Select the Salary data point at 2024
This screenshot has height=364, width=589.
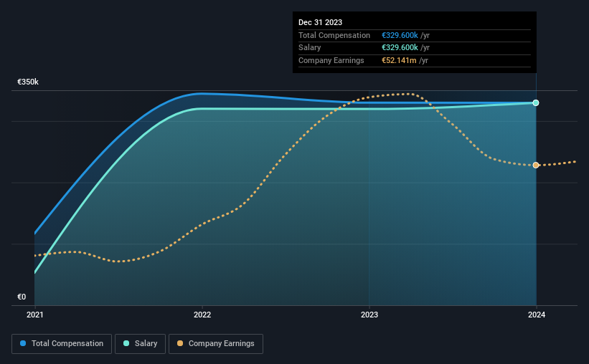pos(536,102)
